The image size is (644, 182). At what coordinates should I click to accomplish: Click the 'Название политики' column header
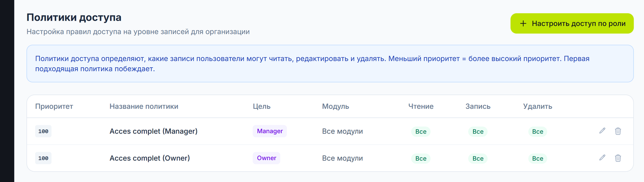click(144, 106)
